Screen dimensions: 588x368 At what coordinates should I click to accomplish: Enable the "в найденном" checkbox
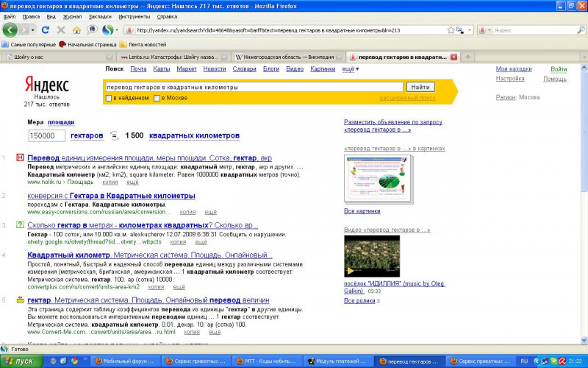pyautogui.click(x=109, y=98)
